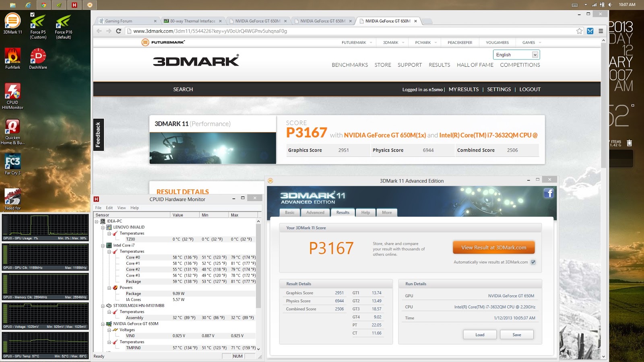Click the GAMES top nav dropdown
The image size is (644, 362).
[531, 42]
